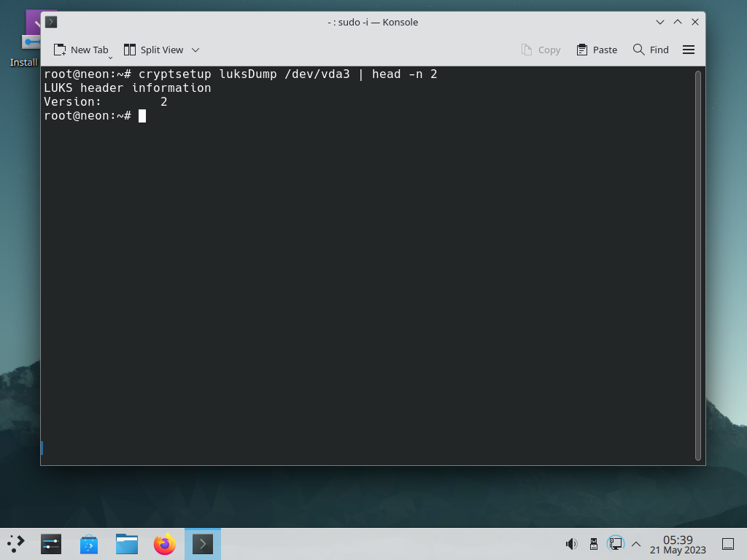Open the Install desktop icon
This screenshot has height=560, width=747.
point(24,39)
